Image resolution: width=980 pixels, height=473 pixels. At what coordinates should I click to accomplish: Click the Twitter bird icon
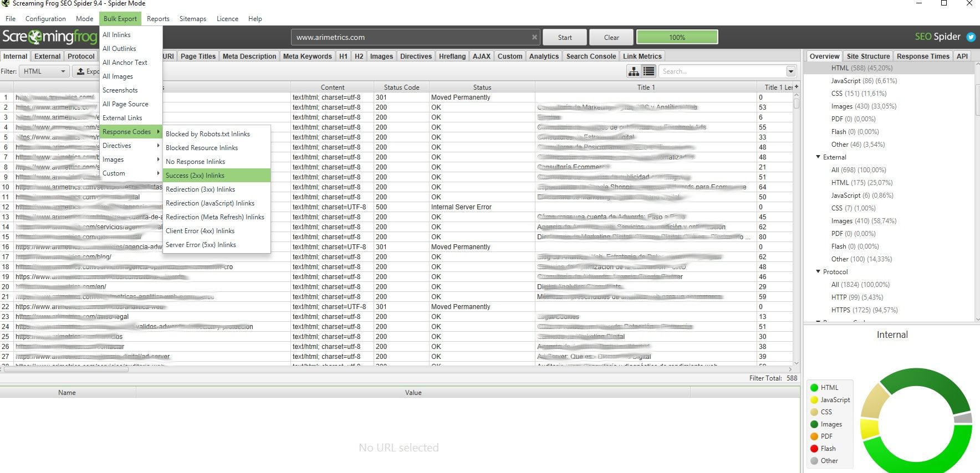point(971,37)
